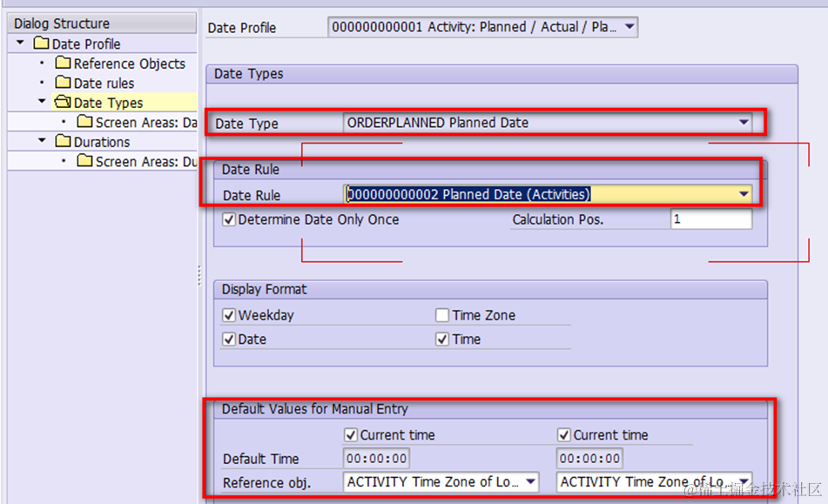Click the panel splitter handle dots
The height and width of the screenshot is (504, 828).
(199, 275)
